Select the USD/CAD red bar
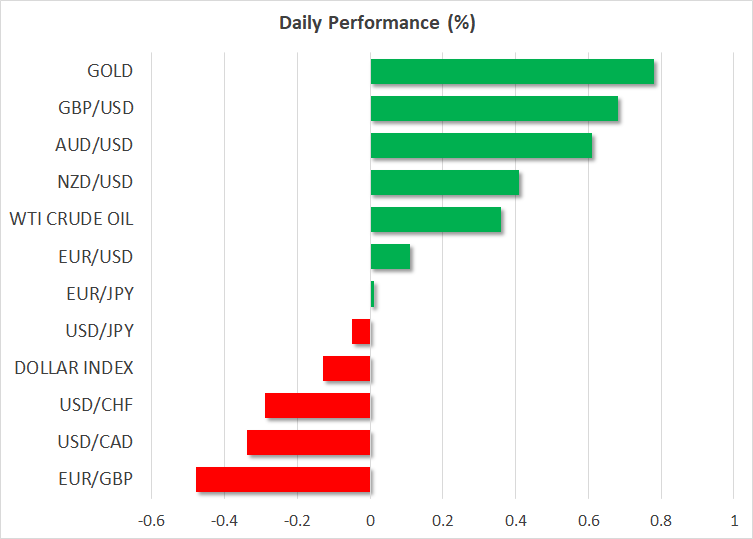This screenshot has width=753, height=539. (x=309, y=442)
